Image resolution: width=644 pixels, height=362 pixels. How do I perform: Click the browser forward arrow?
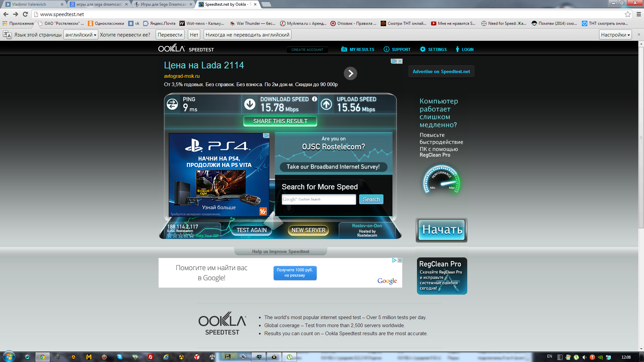(x=15, y=14)
